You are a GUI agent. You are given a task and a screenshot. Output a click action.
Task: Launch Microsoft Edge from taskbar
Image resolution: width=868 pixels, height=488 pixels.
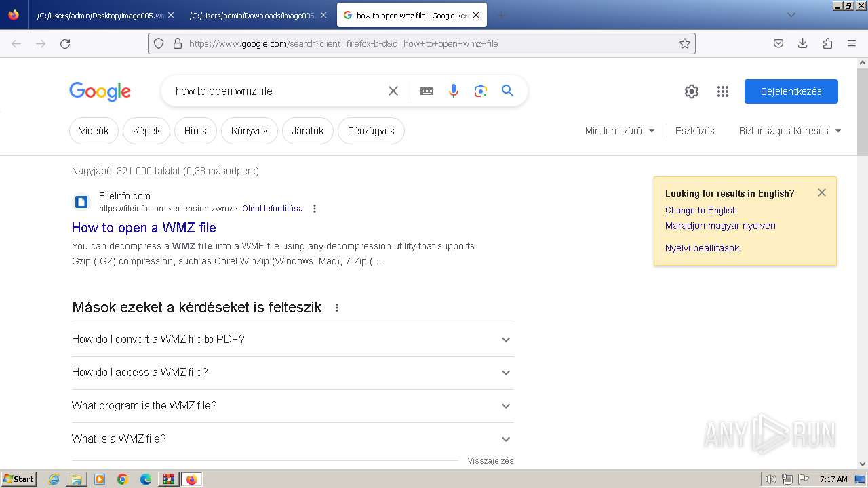tap(146, 479)
